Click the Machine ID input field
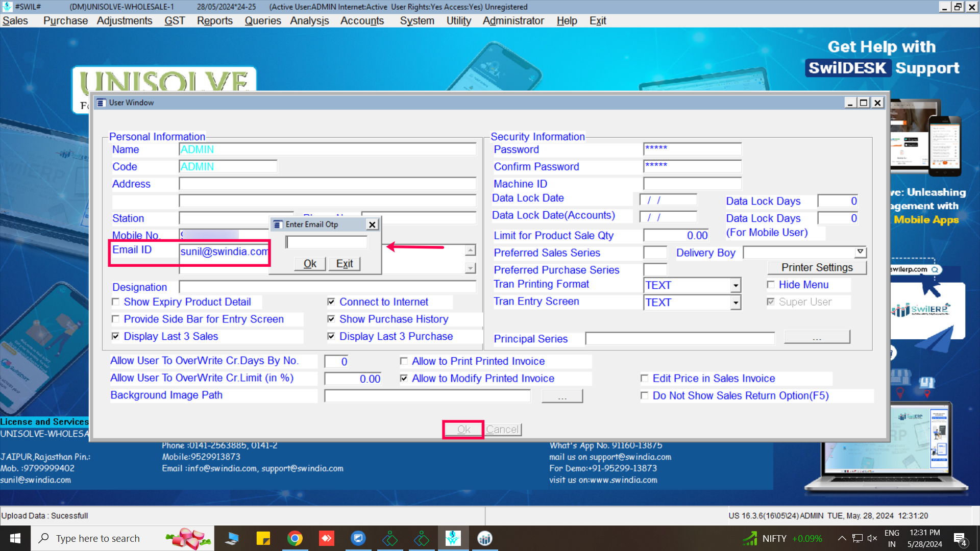The height and width of the screenshot is (551, 980). tap(693, 184)
